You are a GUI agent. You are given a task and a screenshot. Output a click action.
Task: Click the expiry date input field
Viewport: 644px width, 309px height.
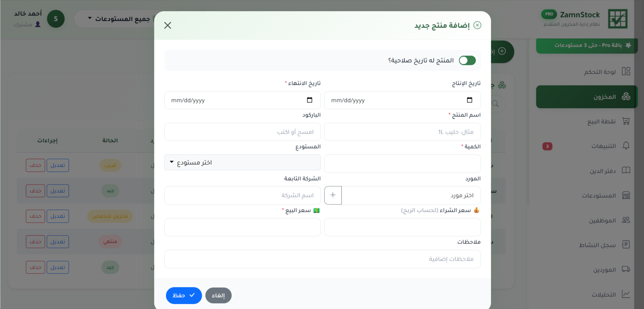[x=243, y=100]
